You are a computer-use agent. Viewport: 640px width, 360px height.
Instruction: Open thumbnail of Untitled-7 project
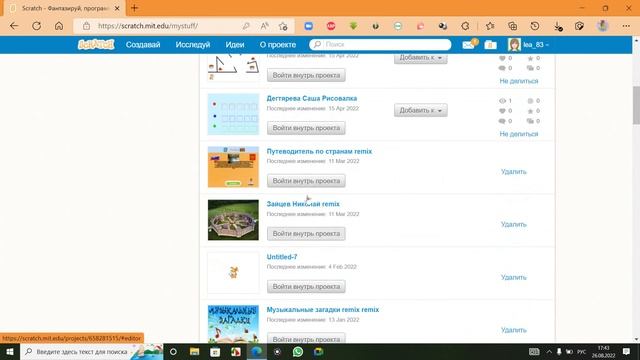click(233, 273)
